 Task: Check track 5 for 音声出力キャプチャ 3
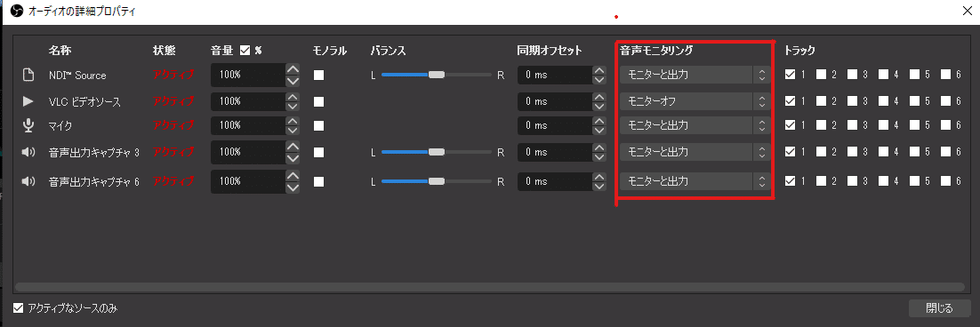click(914, 152)
